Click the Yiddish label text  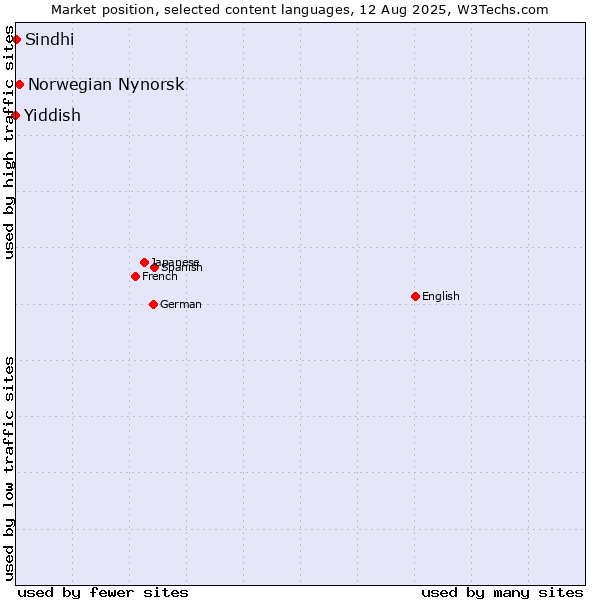pyautogui.click(x=52, y=115)
